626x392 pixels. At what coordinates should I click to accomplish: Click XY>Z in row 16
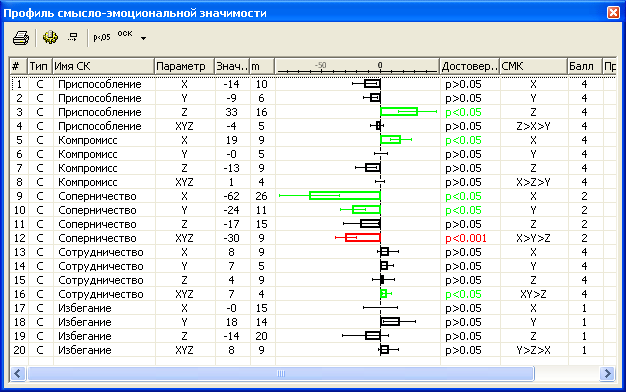point(533,294)
